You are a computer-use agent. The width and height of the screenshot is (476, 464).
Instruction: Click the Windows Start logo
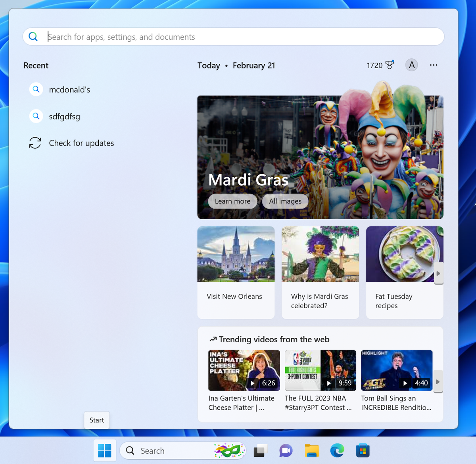pos(104,451)
